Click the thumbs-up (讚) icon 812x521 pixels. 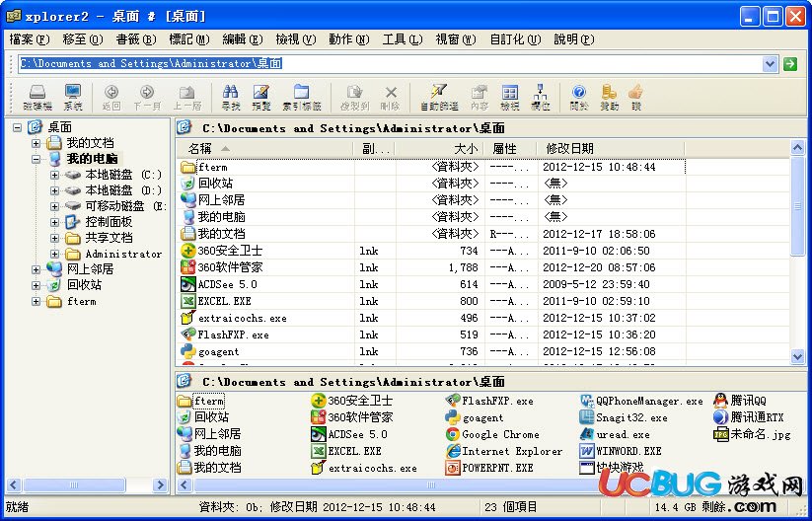636,97
